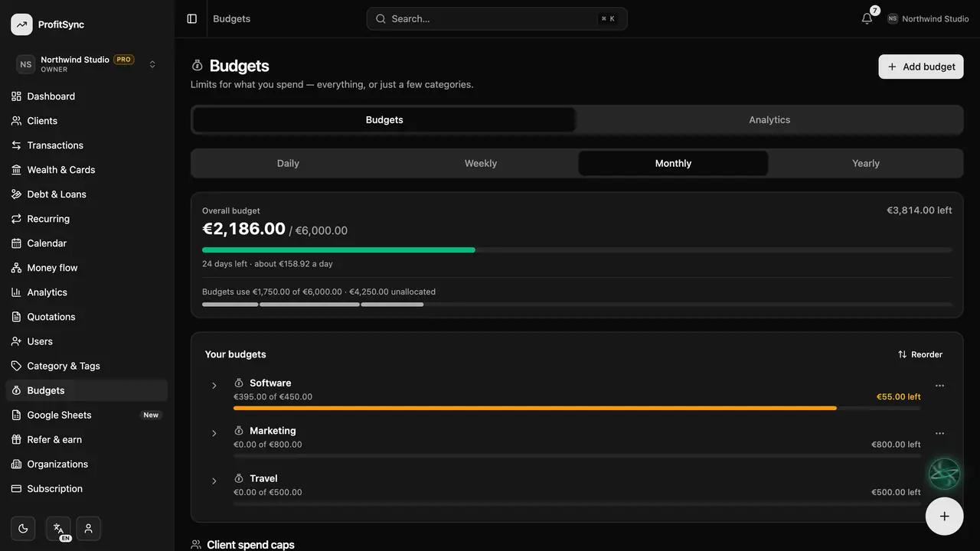
Task: Open Quotations page
Action: 87,317
